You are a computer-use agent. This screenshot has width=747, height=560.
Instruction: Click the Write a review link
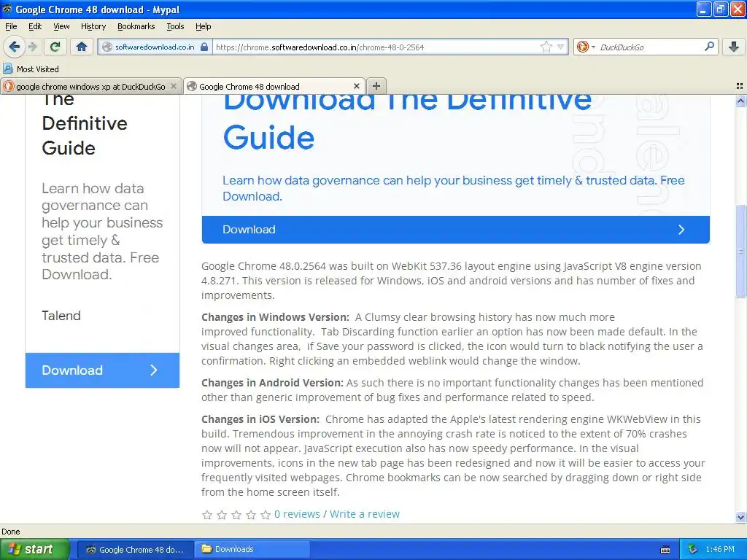tap(365, 514)
